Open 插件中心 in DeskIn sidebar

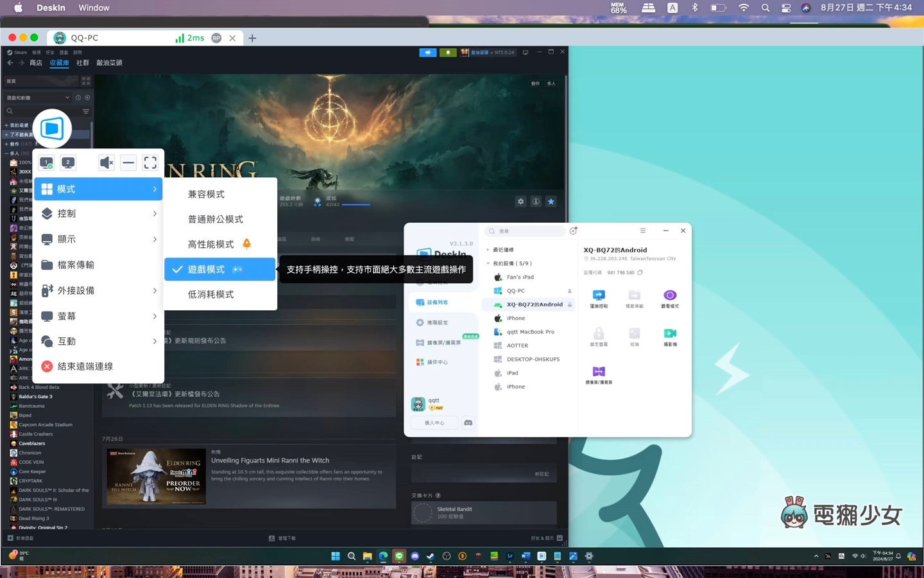[432, 362]
